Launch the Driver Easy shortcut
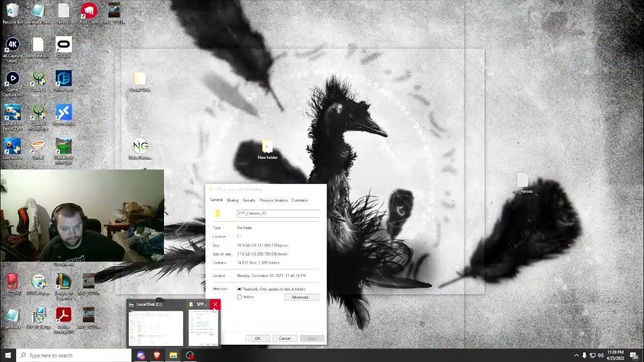Screen dimensions: 644x362 click(63, 81)
